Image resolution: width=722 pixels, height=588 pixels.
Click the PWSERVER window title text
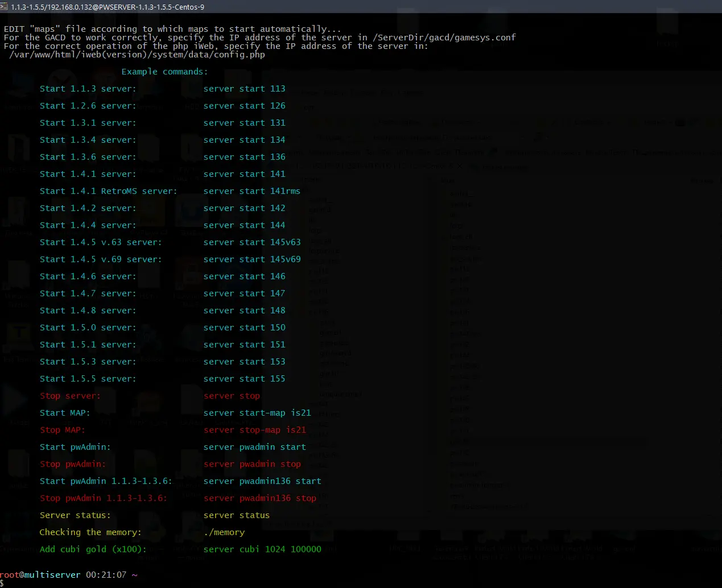(x=108, y=7)
